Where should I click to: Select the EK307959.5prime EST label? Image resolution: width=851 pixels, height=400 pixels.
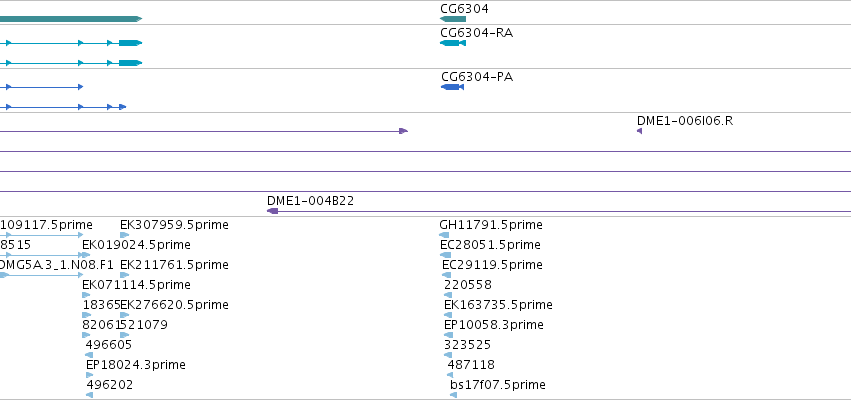tap(174, 225)
